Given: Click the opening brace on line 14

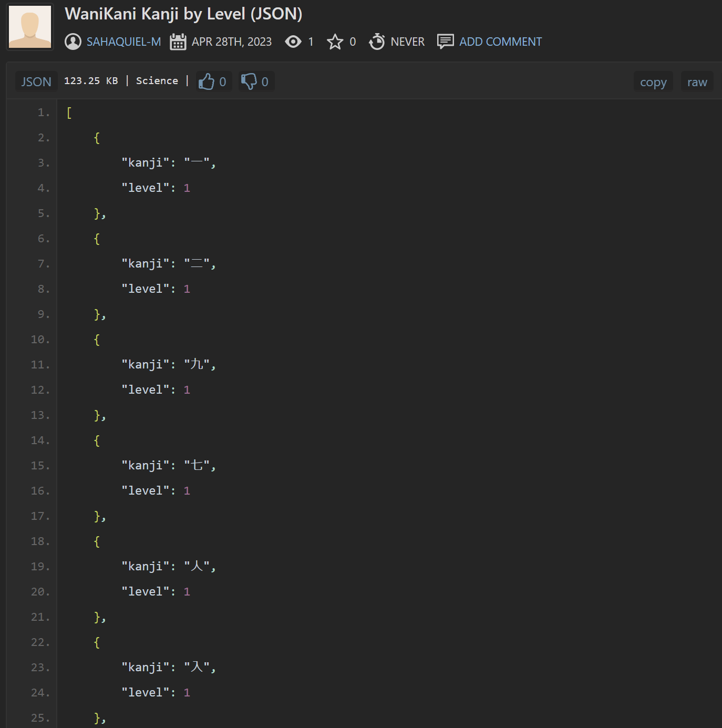Looking at the screenshot, I should coord(97,440).
